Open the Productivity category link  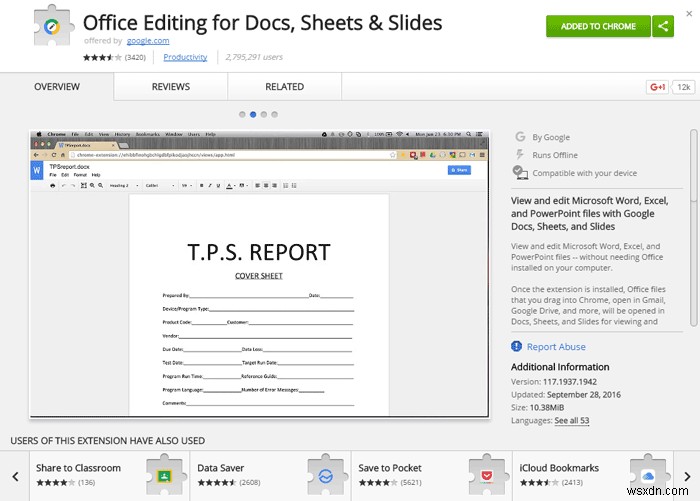(185, 57)
